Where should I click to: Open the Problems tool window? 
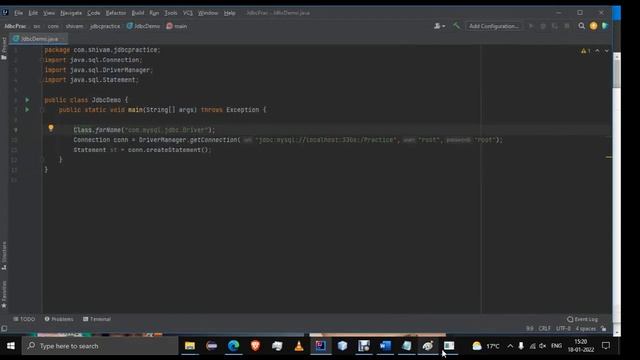point(59,319)
